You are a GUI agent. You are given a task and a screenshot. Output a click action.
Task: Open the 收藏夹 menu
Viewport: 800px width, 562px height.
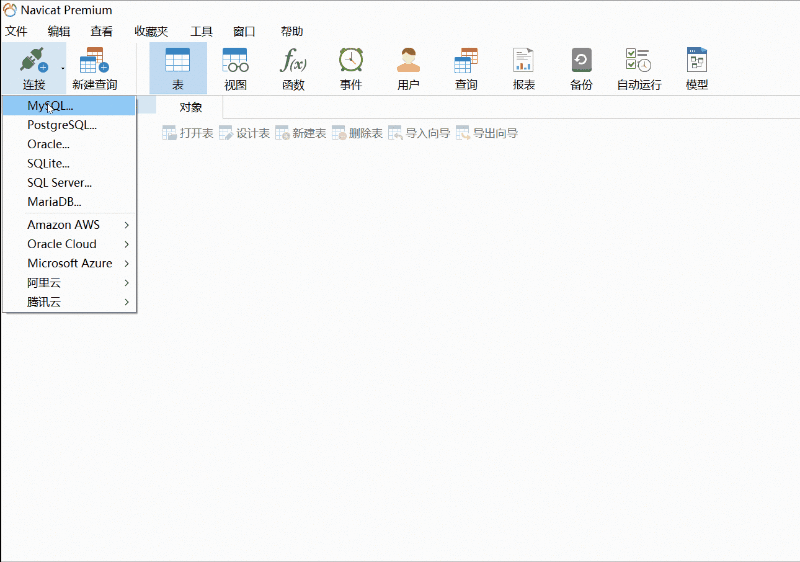pos(151,32)
